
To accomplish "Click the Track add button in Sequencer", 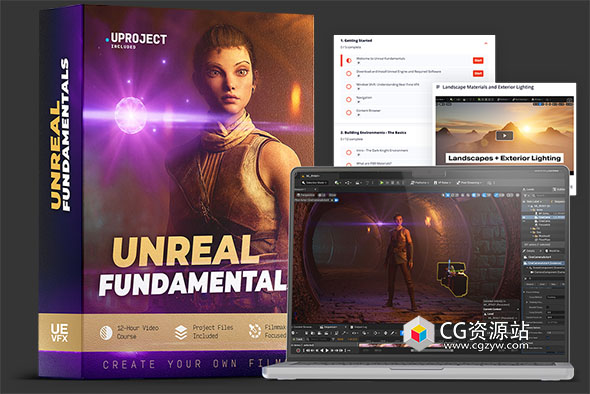I will (x=299, y=339).
